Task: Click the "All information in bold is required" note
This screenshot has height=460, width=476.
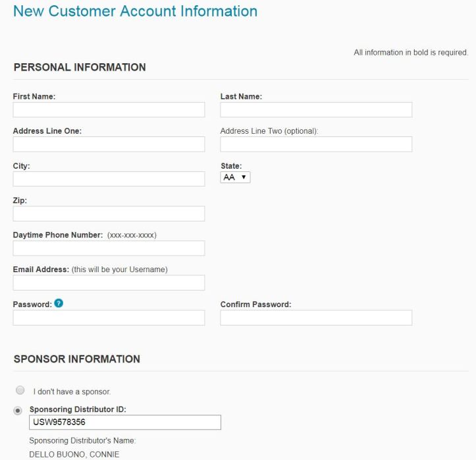Action: pyautogui.click(x=411, y=53)
